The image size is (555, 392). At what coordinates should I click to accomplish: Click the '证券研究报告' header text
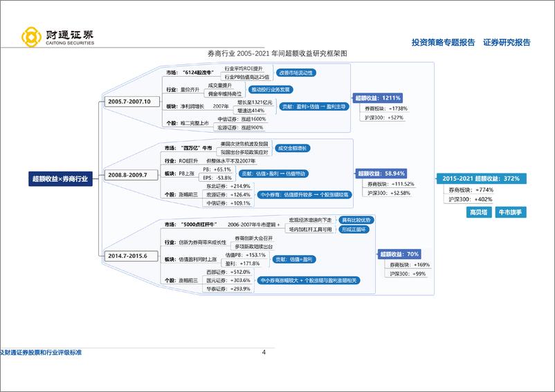point(507,42)
